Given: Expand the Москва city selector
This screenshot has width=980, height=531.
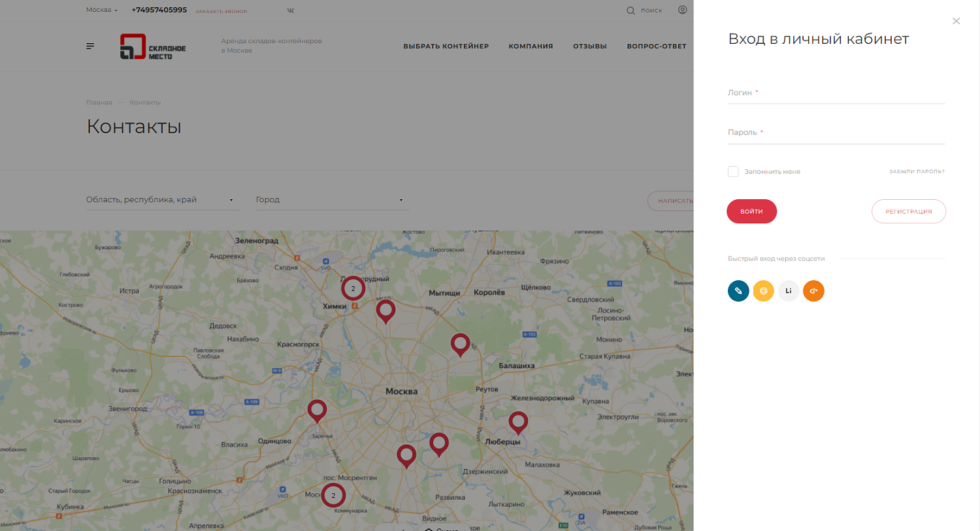Looking at the screenshot, I should (102, 10).
